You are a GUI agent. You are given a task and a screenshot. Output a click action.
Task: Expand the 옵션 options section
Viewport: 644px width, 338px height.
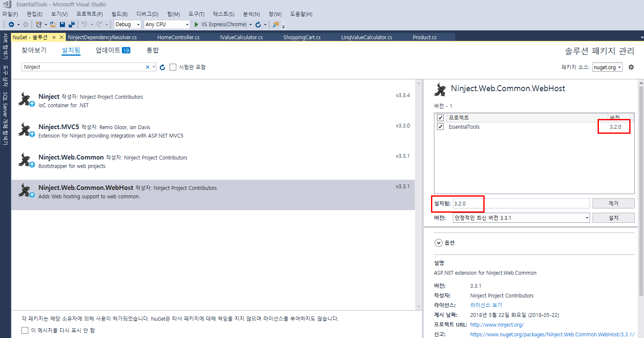pos(439,243)
